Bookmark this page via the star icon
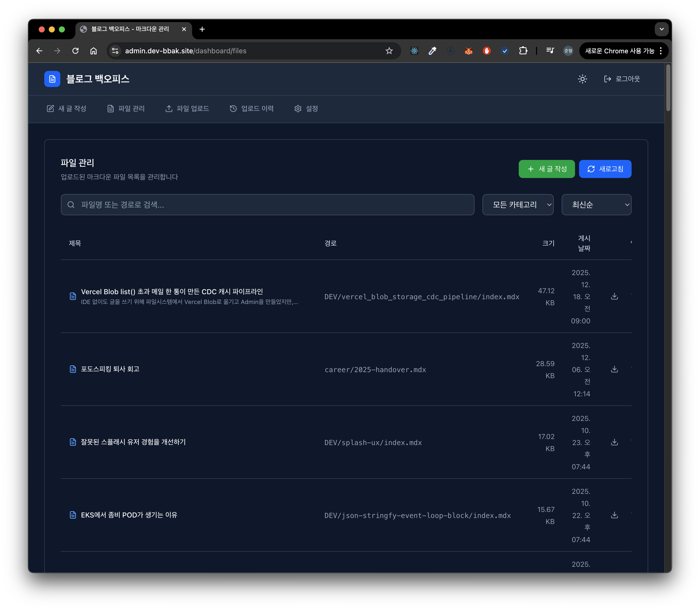This screenshot has width=700, height=610. (389, 51)
